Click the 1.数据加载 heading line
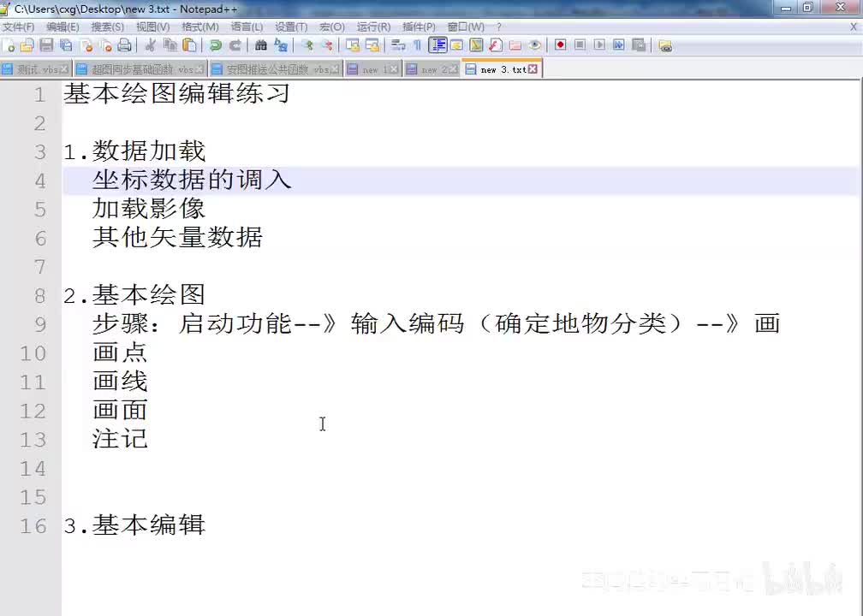The width and height of the screenshot is (863, 616). pyautogui.click(x=134, y=151)
